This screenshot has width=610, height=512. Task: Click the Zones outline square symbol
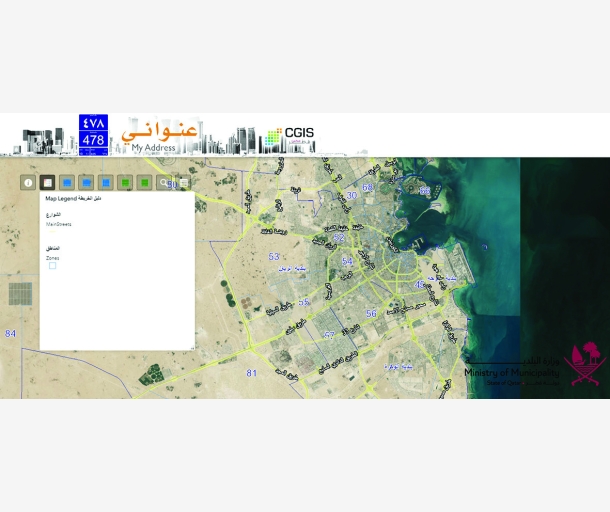pos(53,266)
